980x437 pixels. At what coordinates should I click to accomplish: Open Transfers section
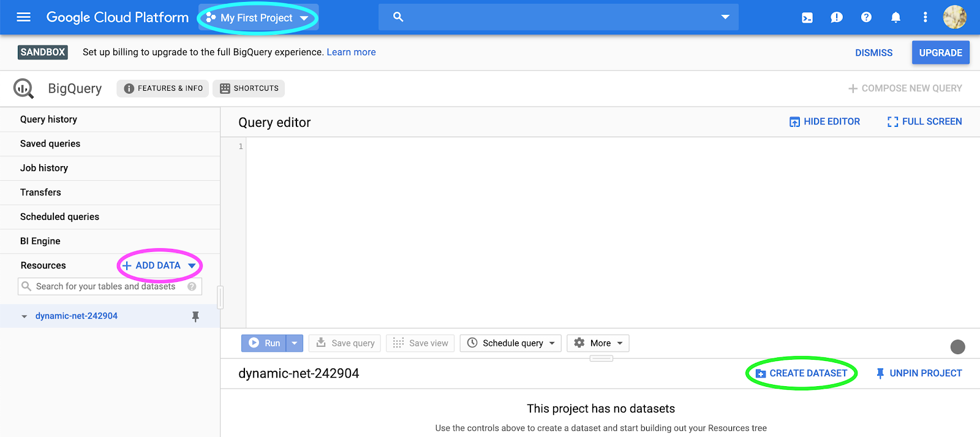coord(110,192)
